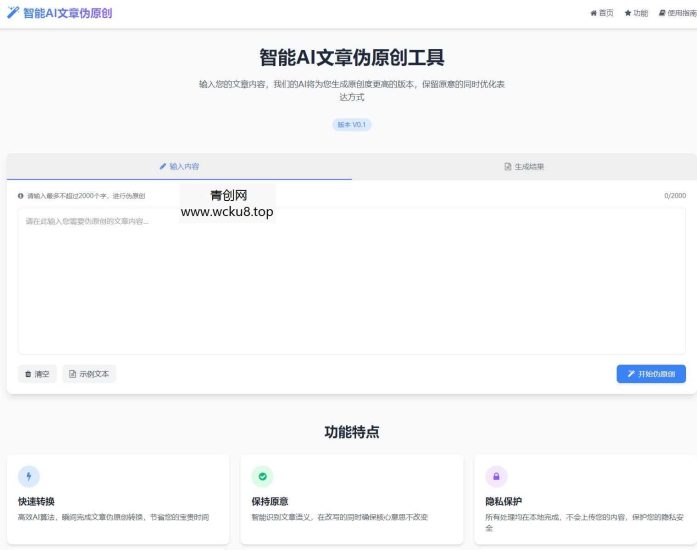Select the 隐私保护 feature heading

click(504, 502)
